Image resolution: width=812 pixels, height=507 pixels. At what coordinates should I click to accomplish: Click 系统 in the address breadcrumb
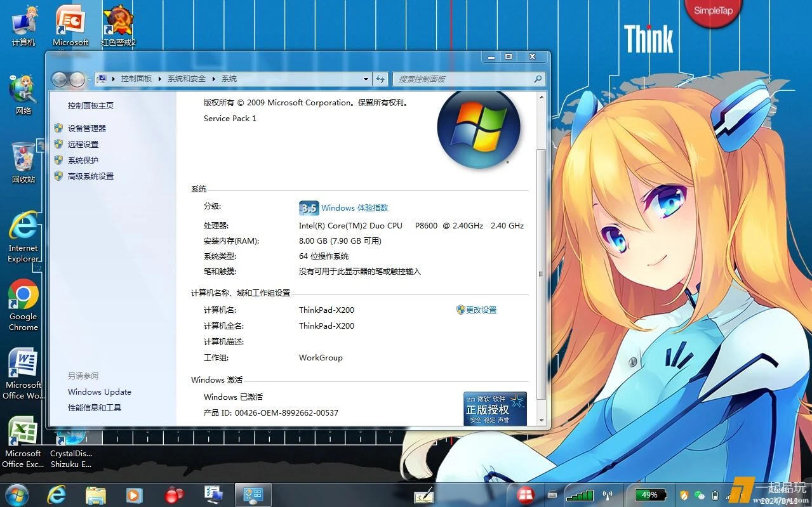click(229, 79)
